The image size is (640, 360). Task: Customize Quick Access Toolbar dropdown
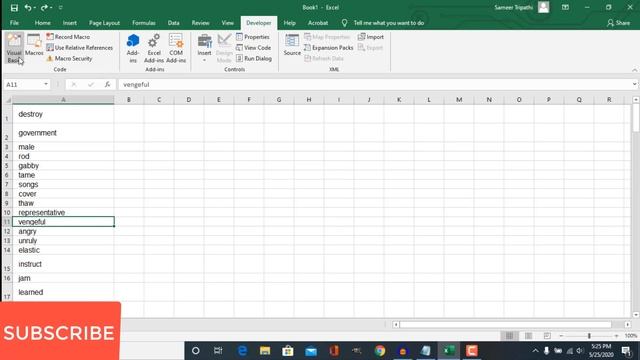coord(61,8)
